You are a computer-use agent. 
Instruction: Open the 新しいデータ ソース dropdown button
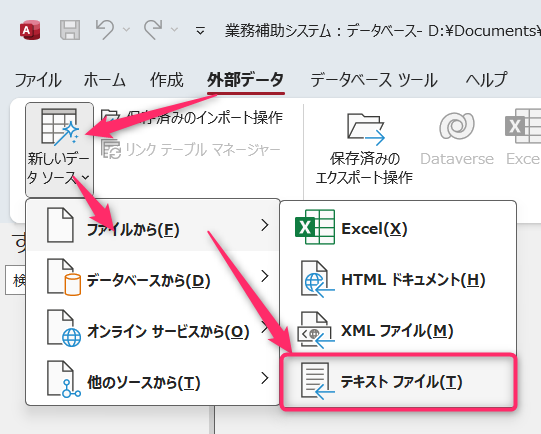pyautogui.click(x=59, y=149)
